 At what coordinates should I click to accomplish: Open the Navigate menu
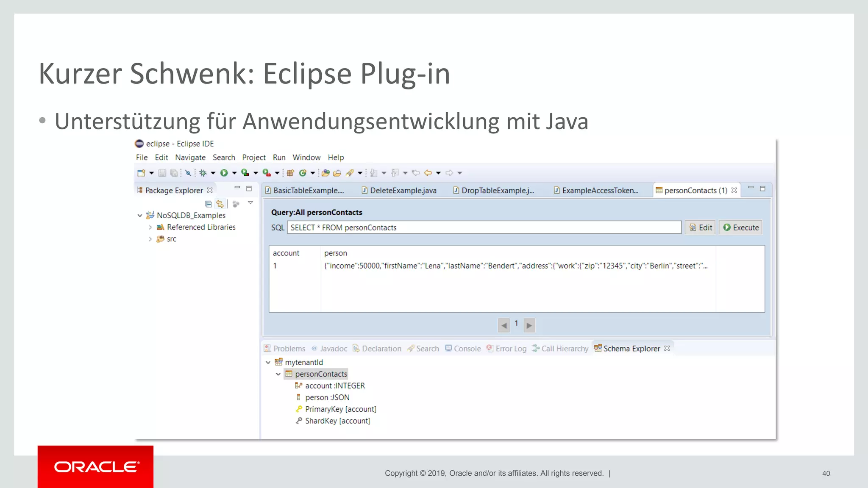[190, 157]
